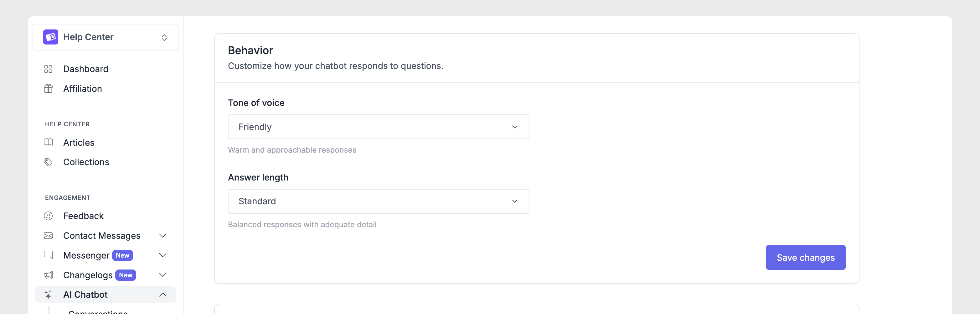This screenshot has height=314, width=980.
Task: Expand the Changelogs submenu chevron
Action: (x=163, y=275)
